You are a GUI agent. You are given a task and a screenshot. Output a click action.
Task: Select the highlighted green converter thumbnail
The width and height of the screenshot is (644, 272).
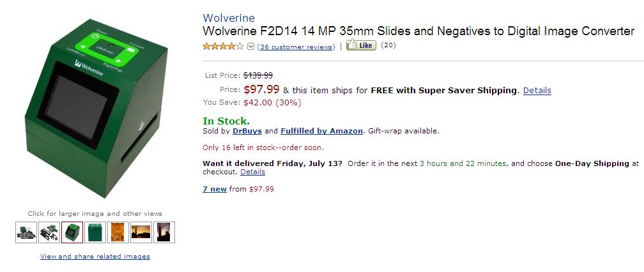tap(72, 232)
